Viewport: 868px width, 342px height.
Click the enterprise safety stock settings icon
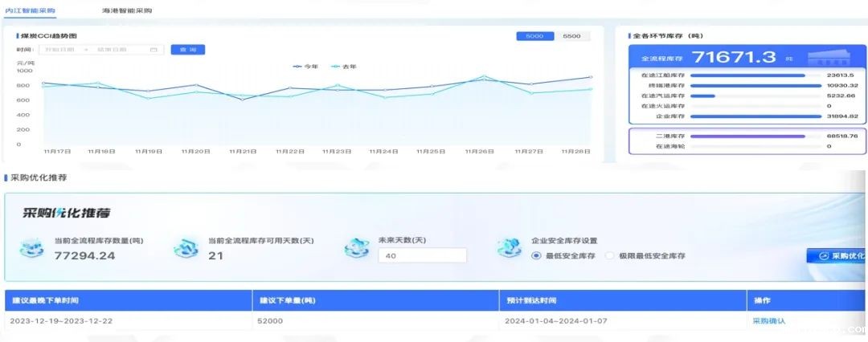click(x=510, y=248)
